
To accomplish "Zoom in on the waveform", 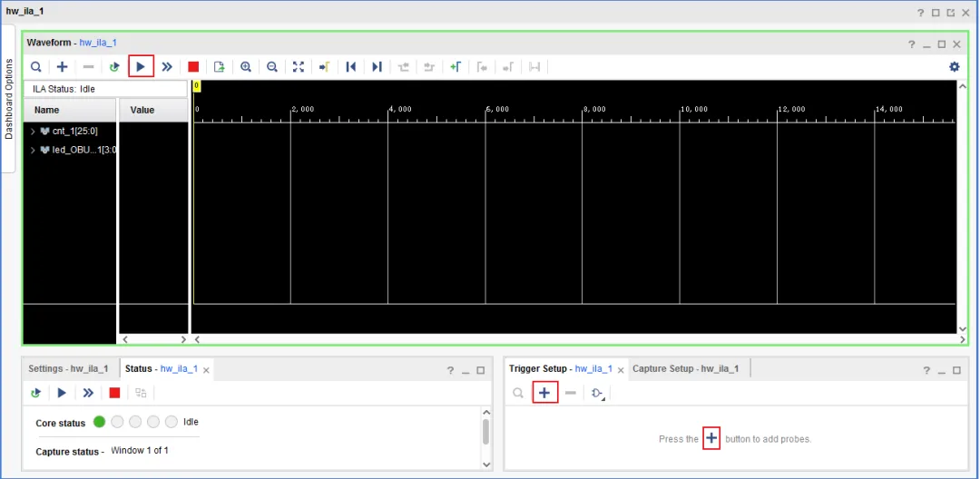I will (246, 67).
